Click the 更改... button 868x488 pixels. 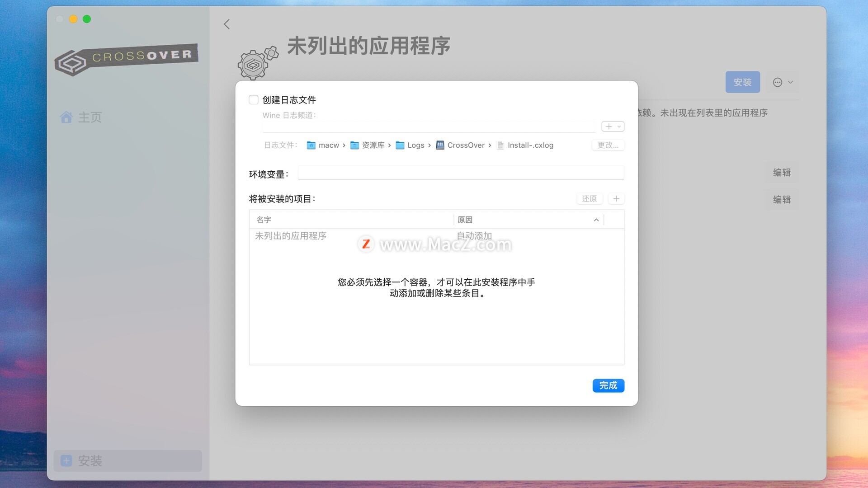point(608,145)
